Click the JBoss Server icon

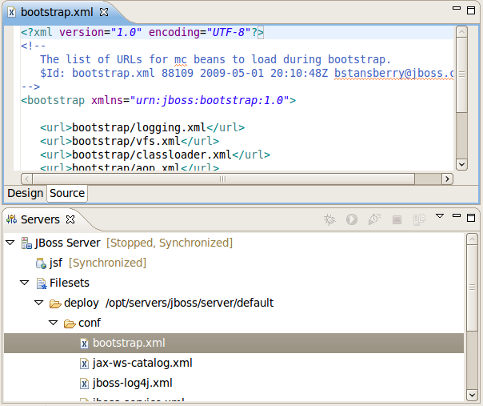tap(26, 243)
